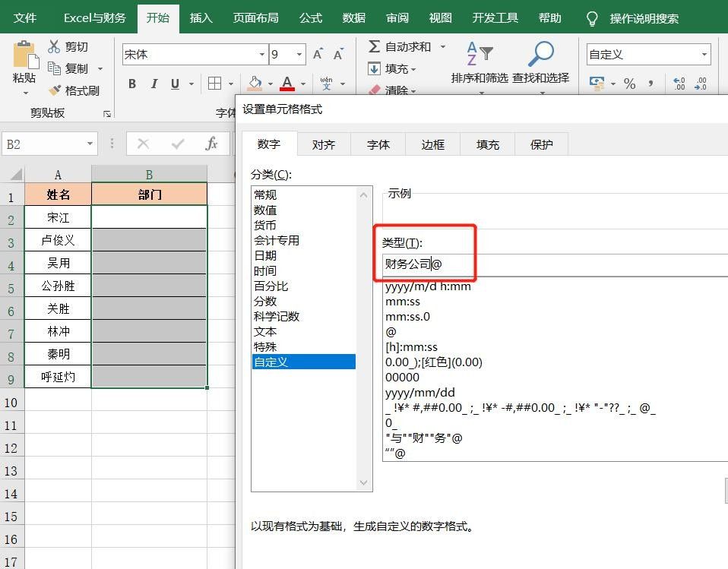Click the AutoSum (自动求和) sigma icon
Viewport: 728px width, 569px height.
(374, 47)
